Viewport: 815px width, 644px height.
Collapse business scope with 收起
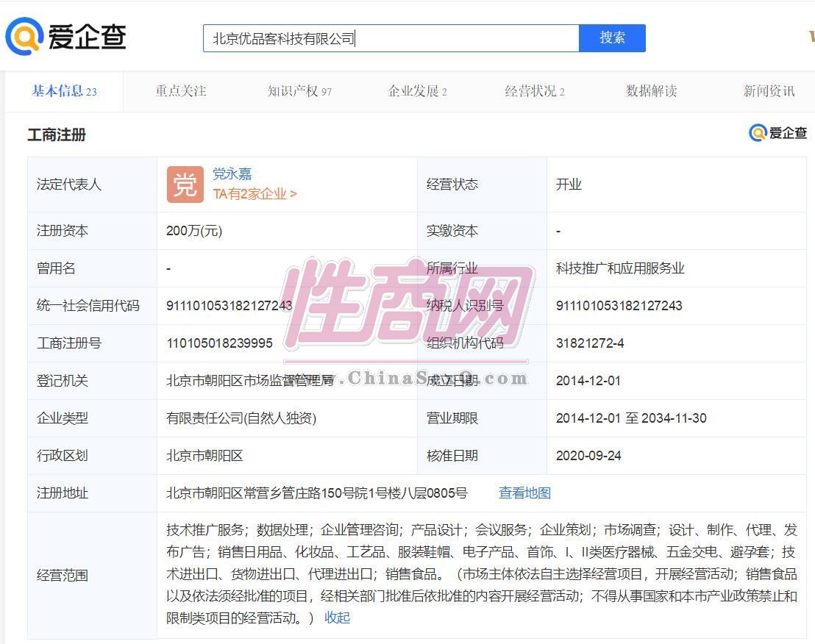[x=337, y=618]
